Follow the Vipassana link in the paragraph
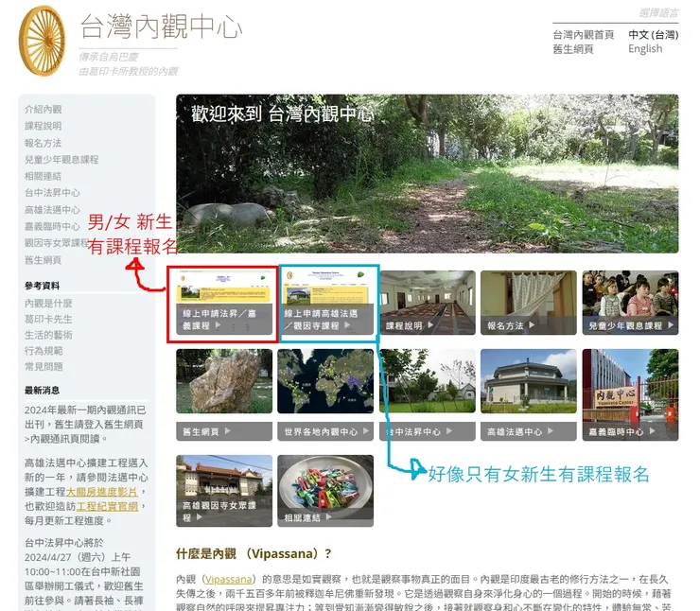The height and width of the screenshot is (611, 700). click(x=229, y=579)
